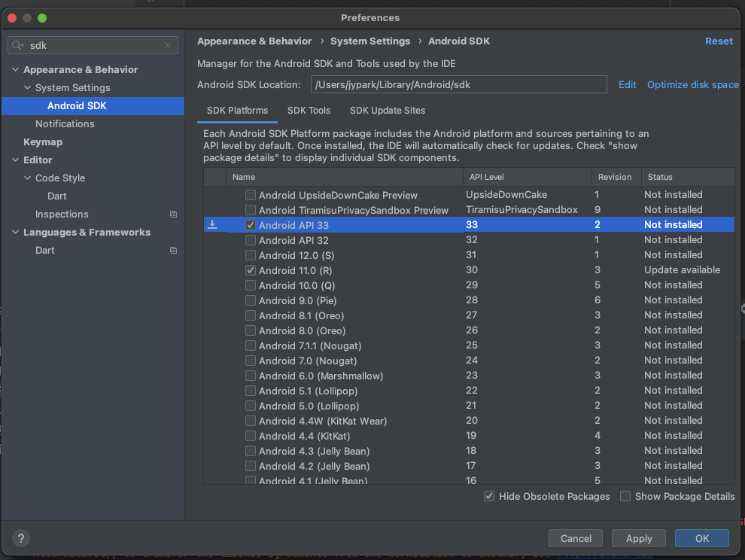
Task: Select the Android 4.3 (Jelly Bean) row name
Action: pyautogui.click(x=314, y=451)
